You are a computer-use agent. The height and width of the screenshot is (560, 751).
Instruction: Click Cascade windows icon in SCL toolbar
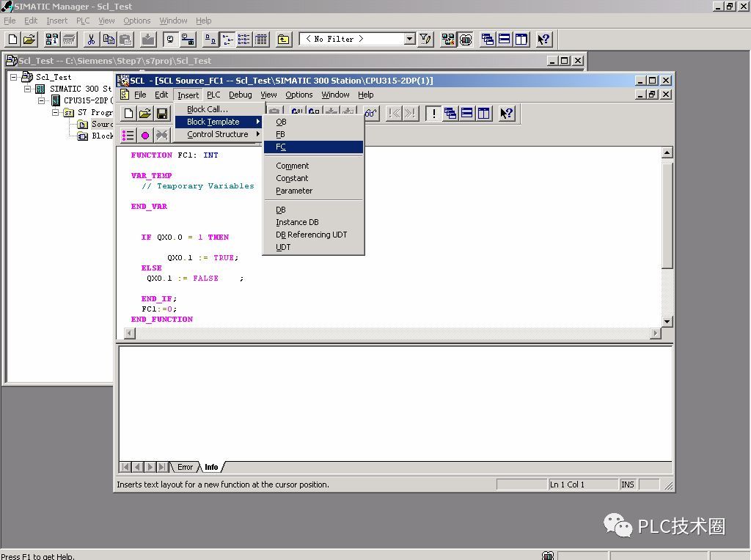(x=450, y=114)
